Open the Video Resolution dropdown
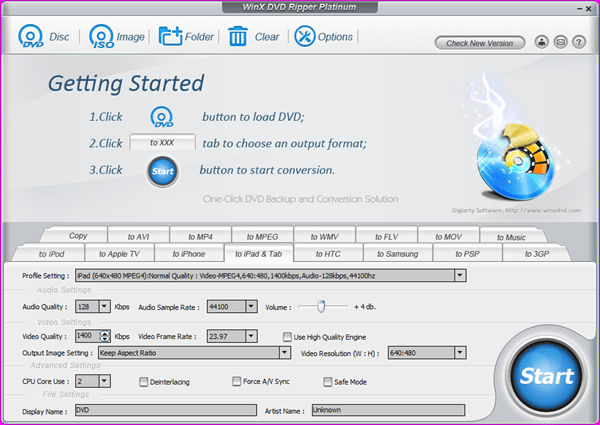 460,353
